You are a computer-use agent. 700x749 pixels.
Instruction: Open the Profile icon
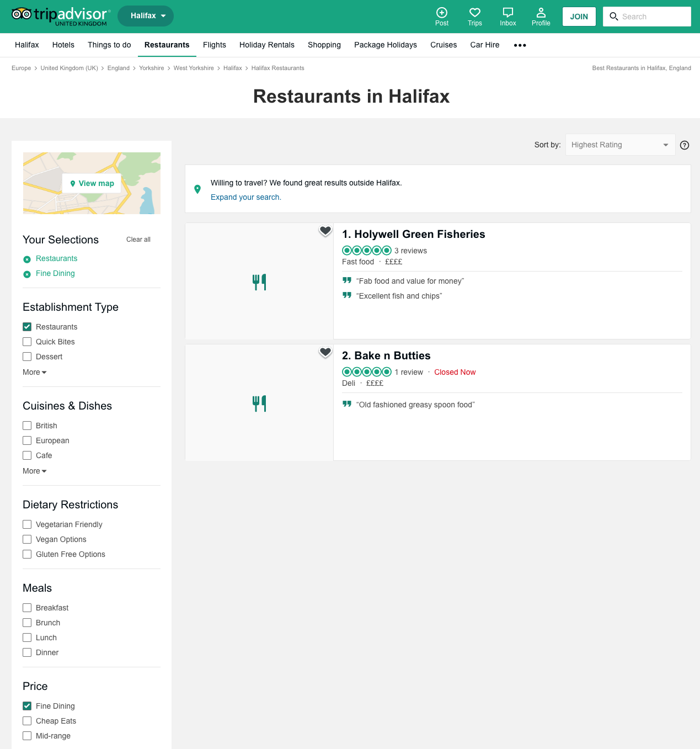pos(541,13)
